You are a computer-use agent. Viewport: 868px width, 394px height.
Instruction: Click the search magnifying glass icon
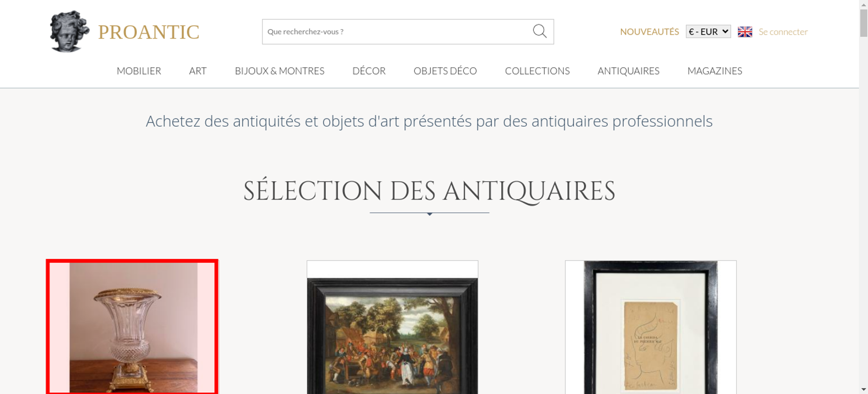(x=539, y=31)
